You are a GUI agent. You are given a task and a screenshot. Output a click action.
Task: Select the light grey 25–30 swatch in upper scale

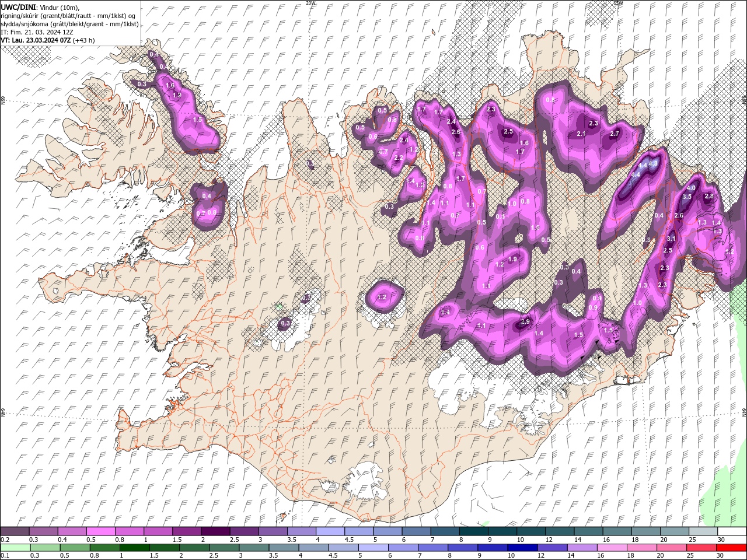[x=703, y=531]
